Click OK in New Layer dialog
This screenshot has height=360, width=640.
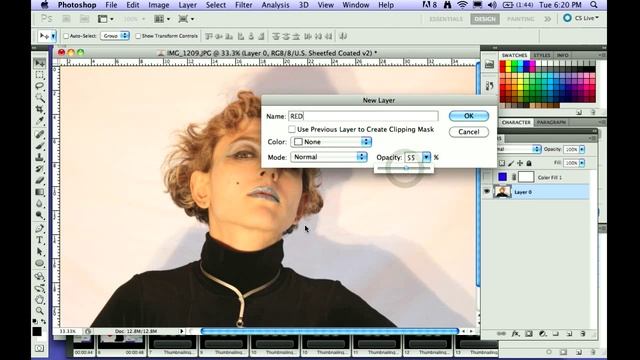pos(469,116)
